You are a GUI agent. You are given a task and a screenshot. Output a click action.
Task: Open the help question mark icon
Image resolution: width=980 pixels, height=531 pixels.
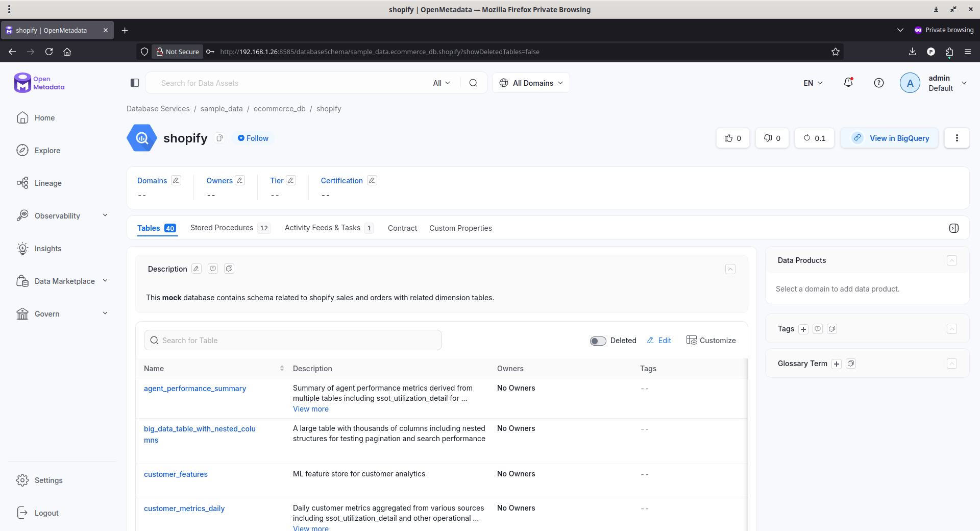pos(879,83)
